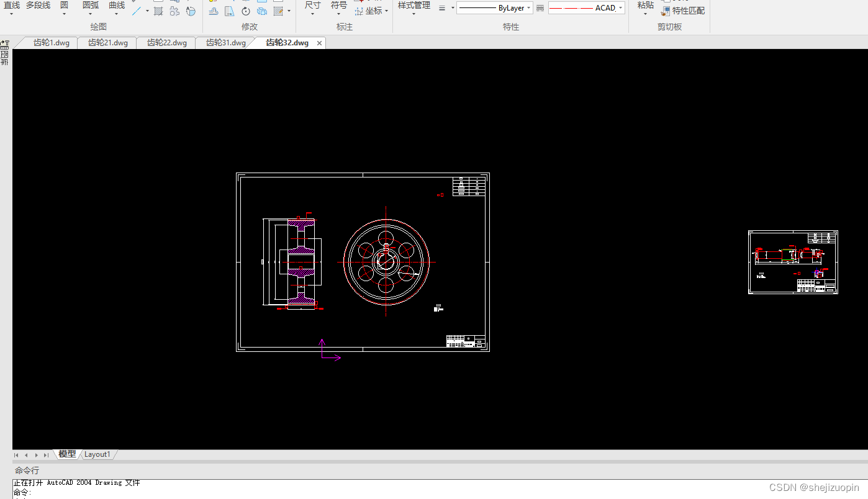Click the dashed-outline shape icon in the 绘图 panel
This screenshot has width=868, height=499.
(174, 11)
